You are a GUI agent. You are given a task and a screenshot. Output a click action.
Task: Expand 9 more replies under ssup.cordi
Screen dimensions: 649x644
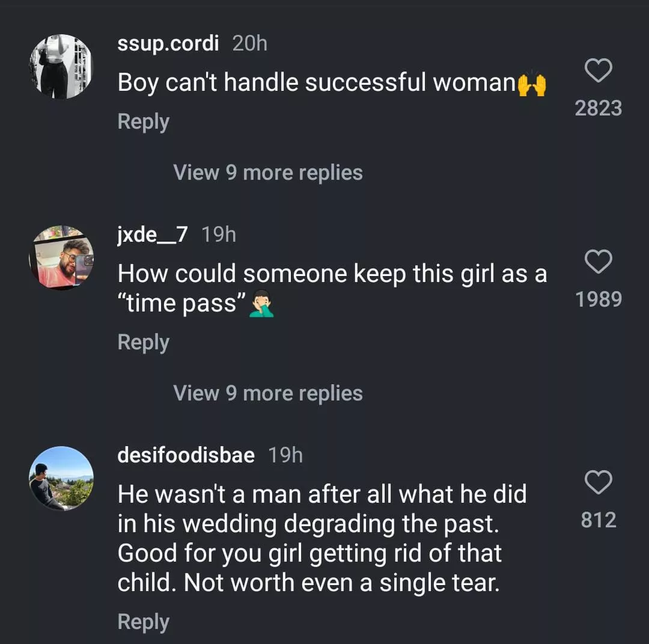268,173
